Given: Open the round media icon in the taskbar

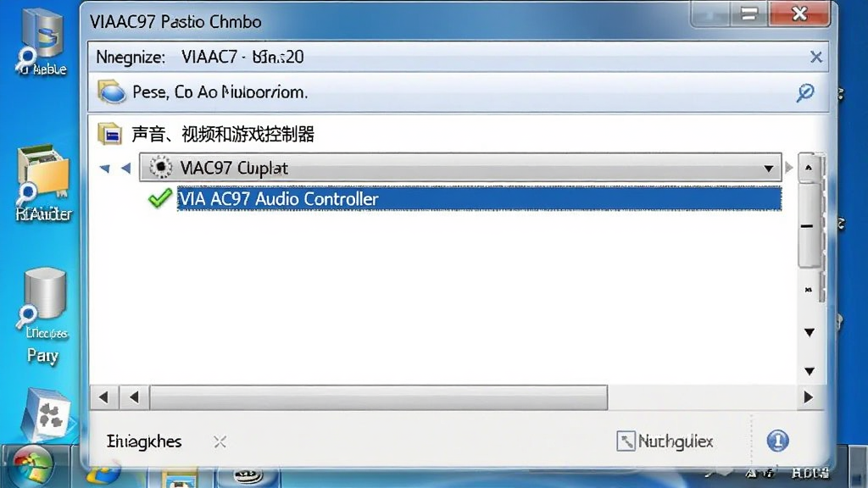Looking at the screenshot, I should tap(248, 476).
